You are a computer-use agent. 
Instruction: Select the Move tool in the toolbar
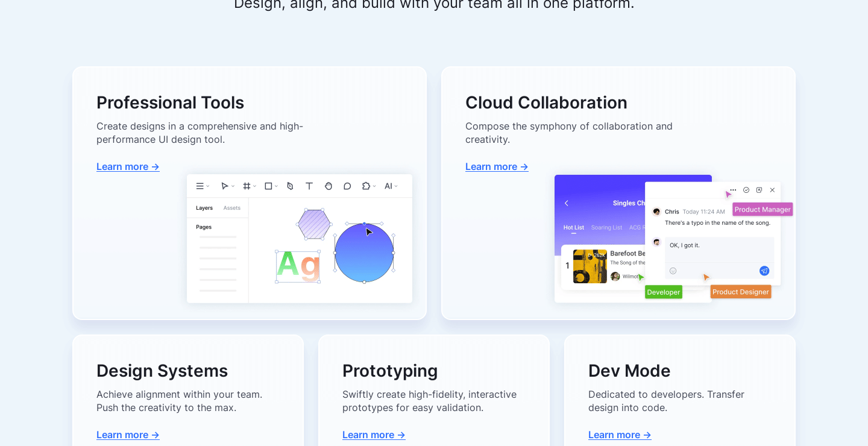[x=224, y=186]
